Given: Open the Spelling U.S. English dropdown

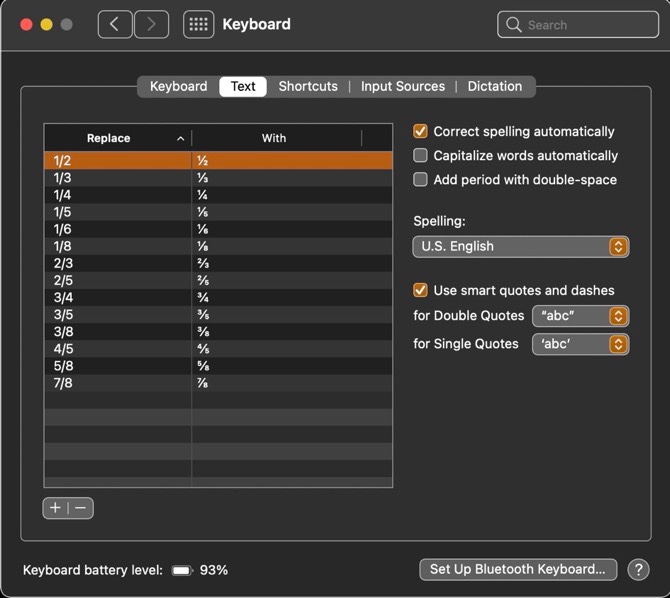Looking at the screenshot, I should (x=520, y=247).
